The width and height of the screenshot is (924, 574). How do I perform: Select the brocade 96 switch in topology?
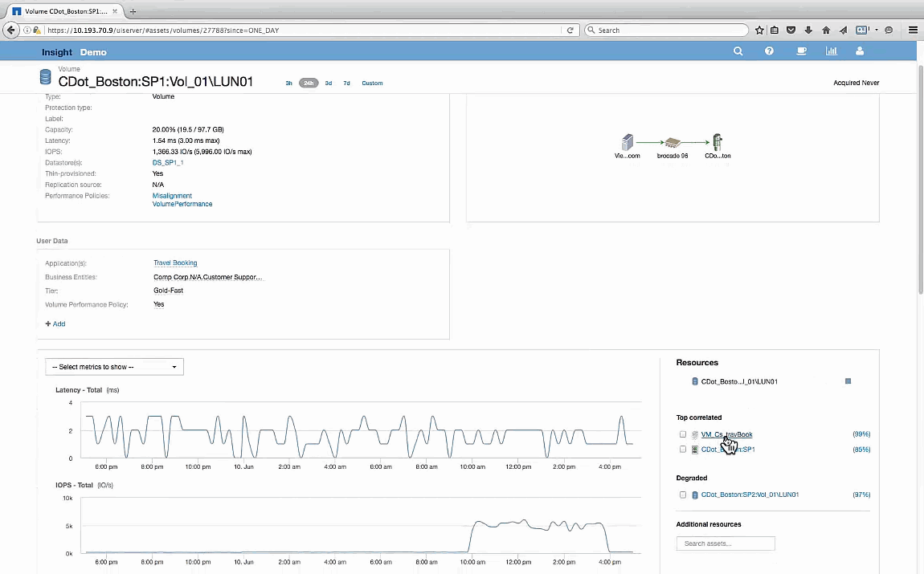click(673, 143)
